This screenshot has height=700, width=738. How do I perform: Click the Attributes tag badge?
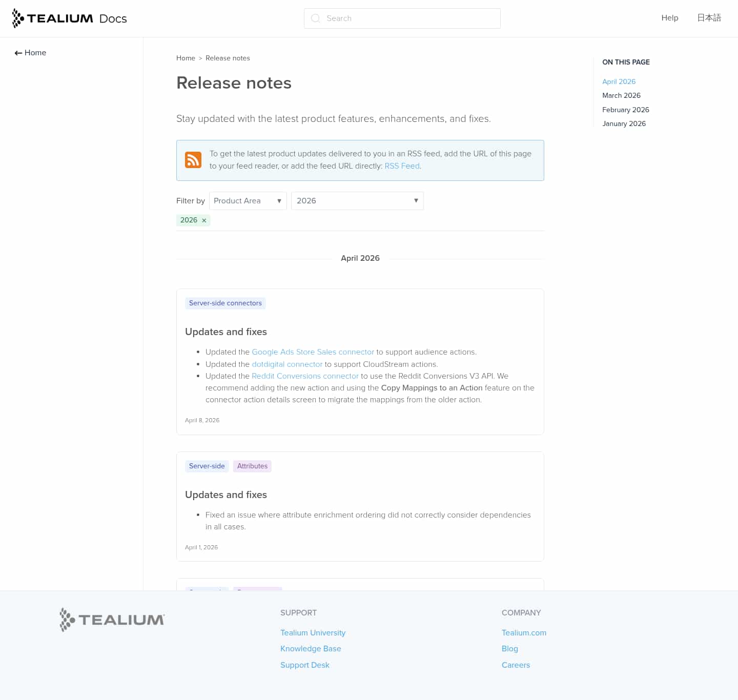[252, 466]
